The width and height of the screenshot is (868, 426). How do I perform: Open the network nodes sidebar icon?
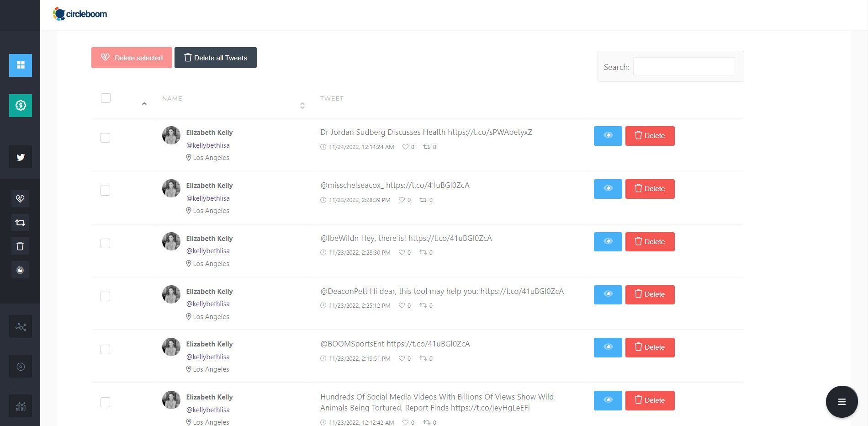[x=21, y=327]
